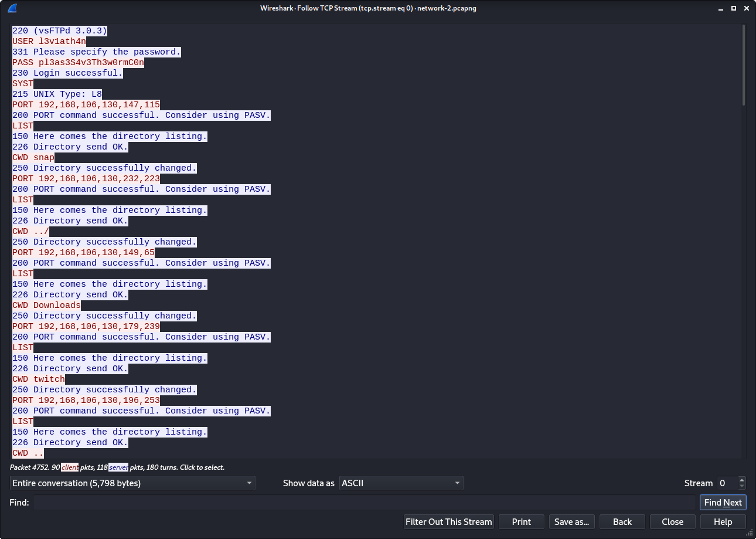Click '220 (vsFTPd 3.0.3)' line
Viewport: 756px width, 539px height.
click(60, 31)
